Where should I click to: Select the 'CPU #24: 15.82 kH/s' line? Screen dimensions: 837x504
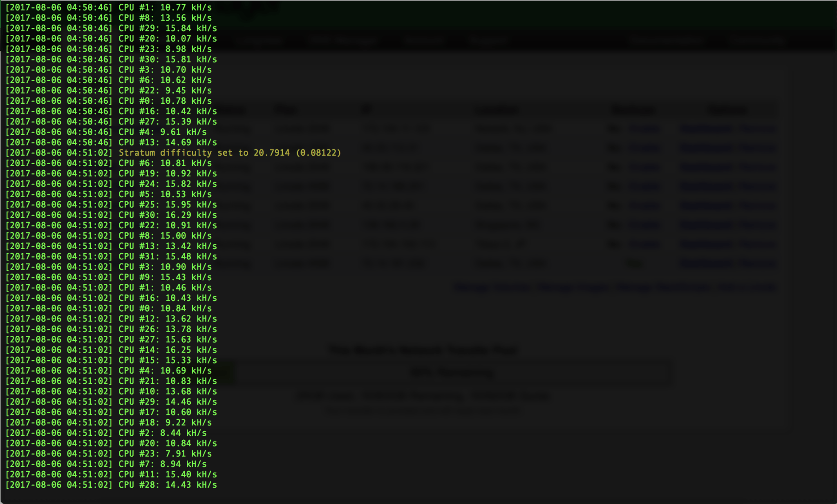[x=111, y=184]
